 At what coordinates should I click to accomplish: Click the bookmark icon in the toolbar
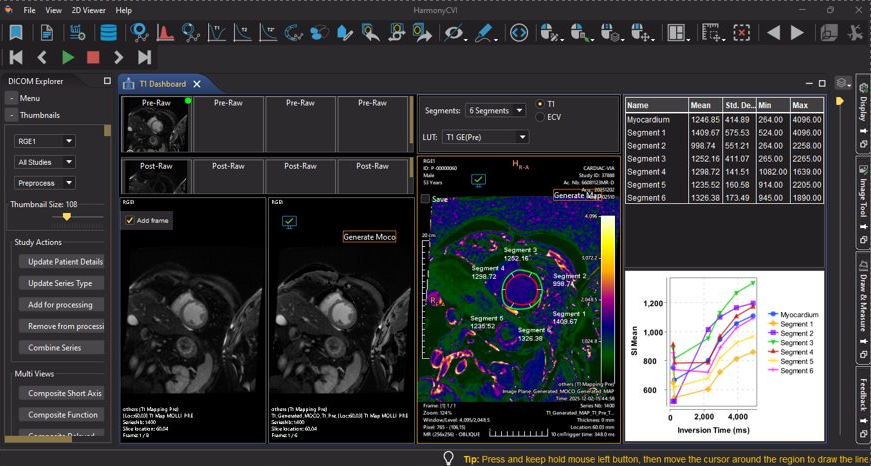[16, 33]
